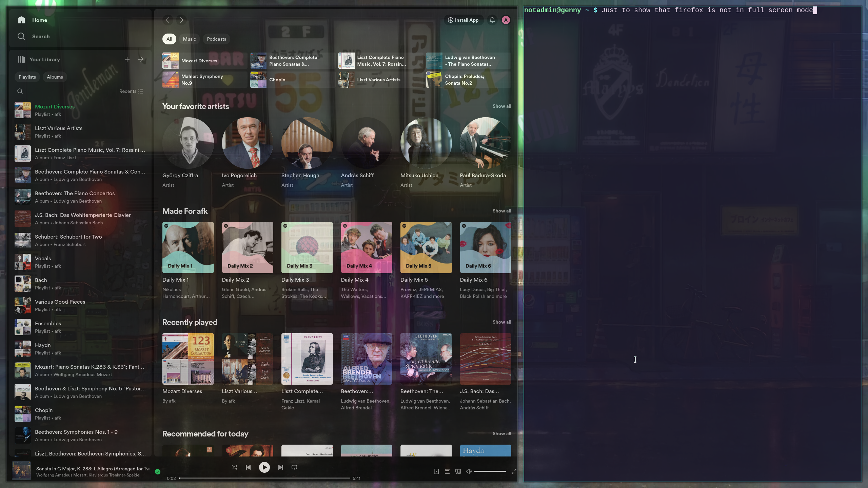Open Haydn playlist in library
The height and width of the screenshot is (488, 868).
(x=80, y=349)
